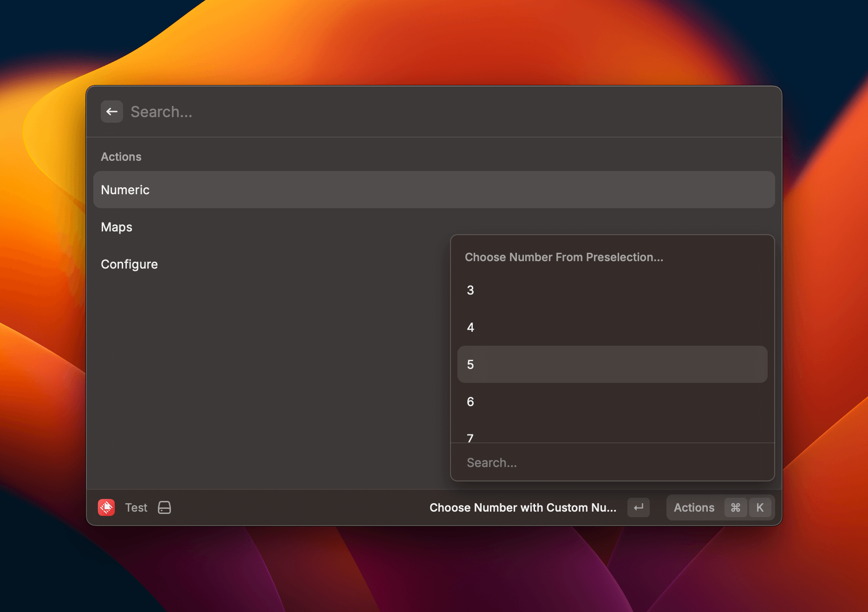The height and width of the screenshot is (612, 868).
Task: Click the Choose Number From Preselection header
Action: tap(564, 257)
